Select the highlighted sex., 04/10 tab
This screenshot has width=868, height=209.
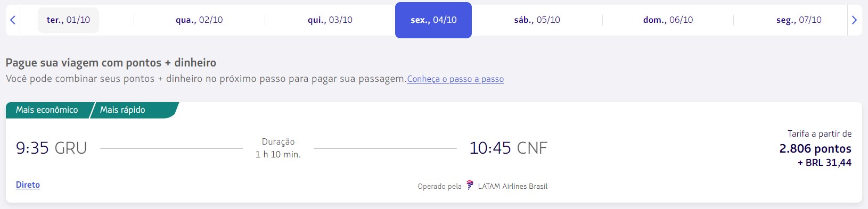tap(433, 20)
